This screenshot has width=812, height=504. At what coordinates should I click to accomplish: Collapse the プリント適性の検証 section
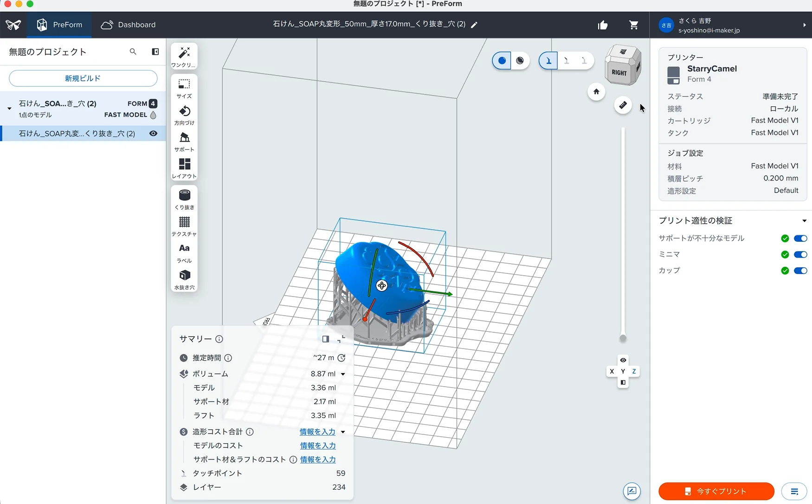coord(804,221)
